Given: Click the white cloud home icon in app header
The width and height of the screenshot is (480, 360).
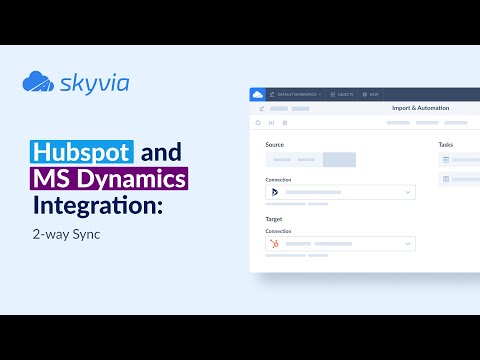Looking at the screenshot, I should pos(257,95).
